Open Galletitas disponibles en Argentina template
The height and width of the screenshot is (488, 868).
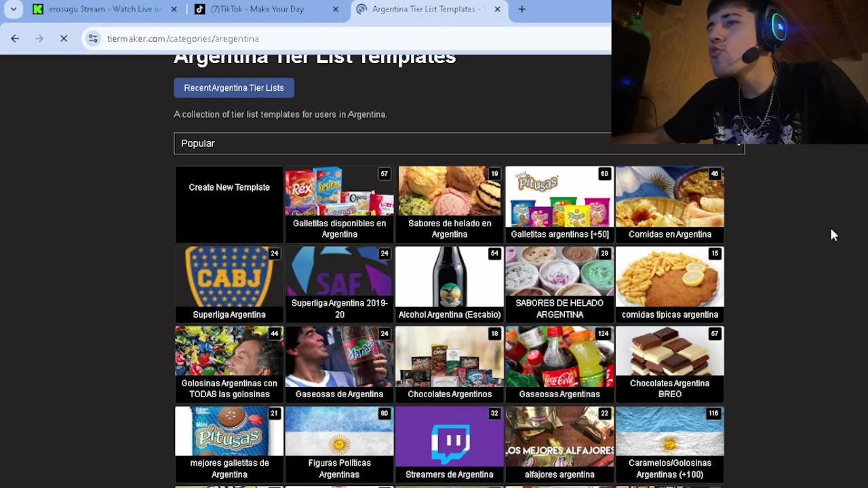tap(339, 204)
